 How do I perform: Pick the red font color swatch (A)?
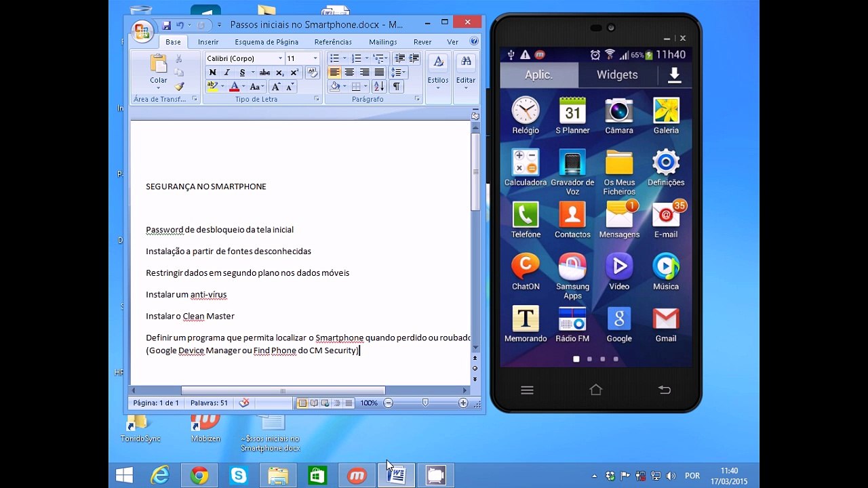pyautogui.click(x=234, y=87)
